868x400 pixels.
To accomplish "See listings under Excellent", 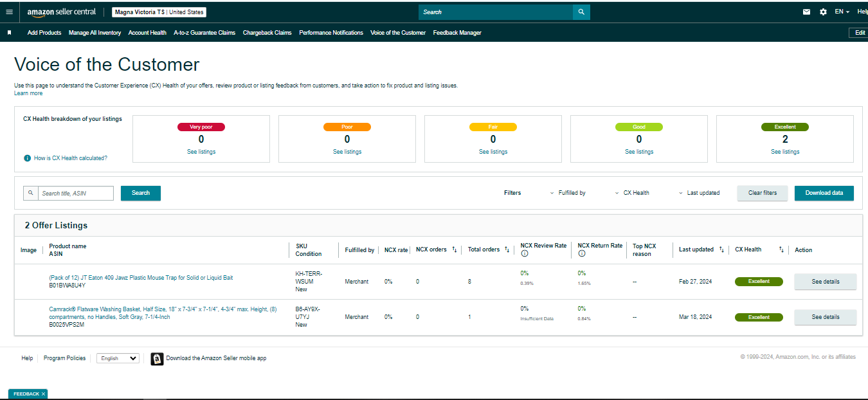I will coord(785,152).
